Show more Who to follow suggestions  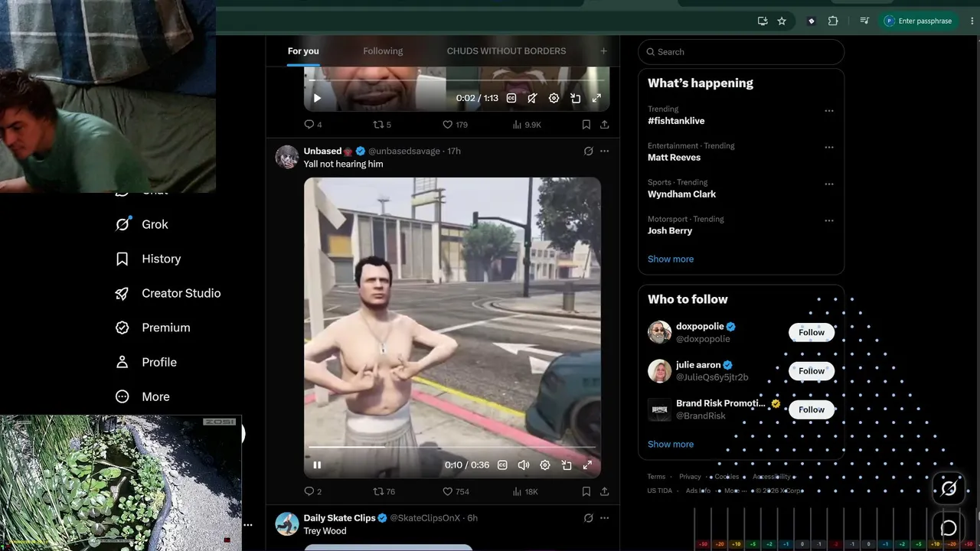pyautogui.click(x=671, y=444)
